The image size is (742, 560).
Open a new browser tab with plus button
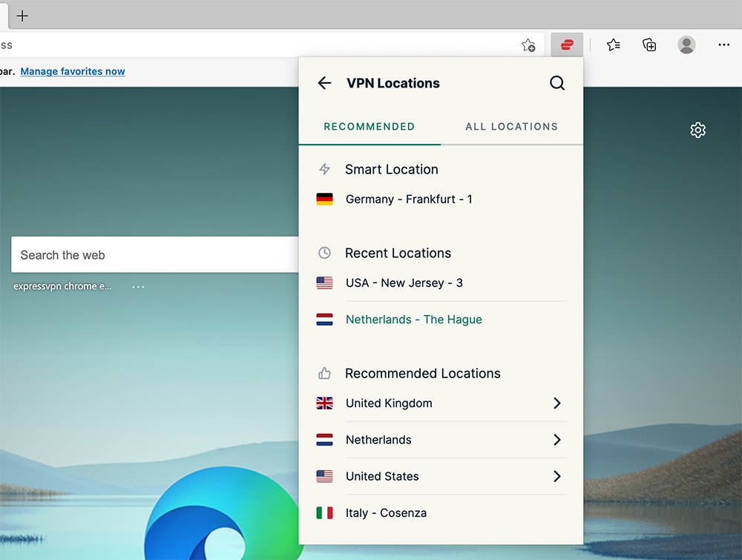click(22, 16)
